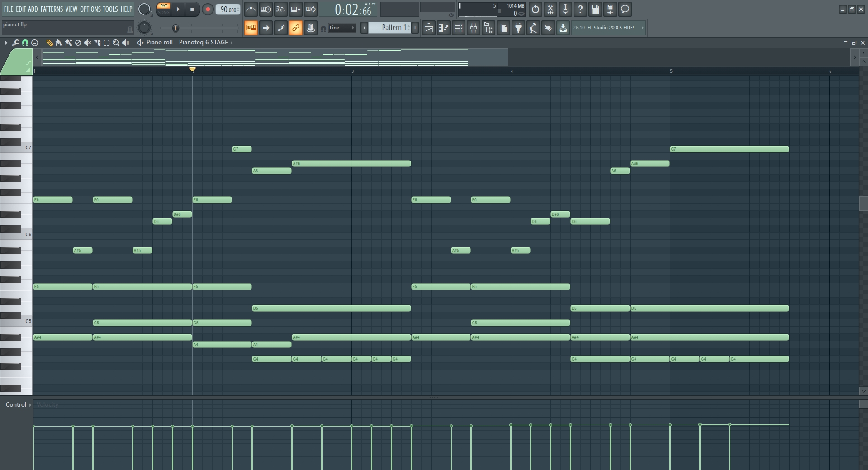Toggle the 3-2-1 recording countdown
868x470 pixels.
point(281,9)
